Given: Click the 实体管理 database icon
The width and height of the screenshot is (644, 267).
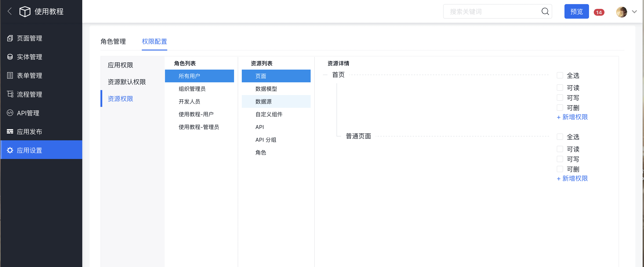Looking at the screenshot, I should (x=10, y=57).
